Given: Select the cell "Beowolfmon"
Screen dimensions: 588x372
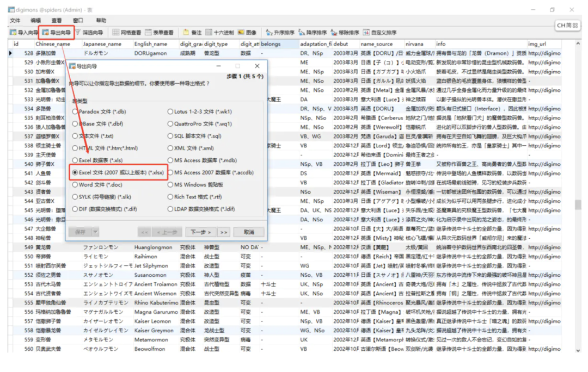Looking at the screenshot, I should (x=156, y=349).
